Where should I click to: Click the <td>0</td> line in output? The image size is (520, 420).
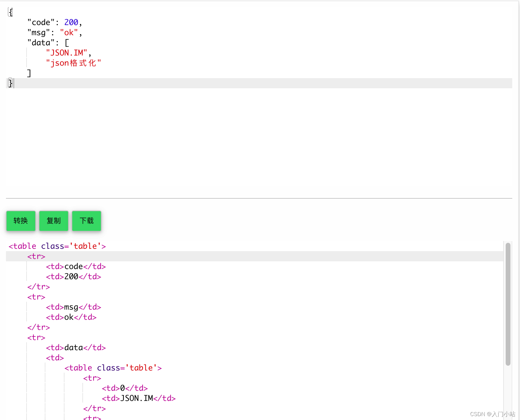pos(125,388)
